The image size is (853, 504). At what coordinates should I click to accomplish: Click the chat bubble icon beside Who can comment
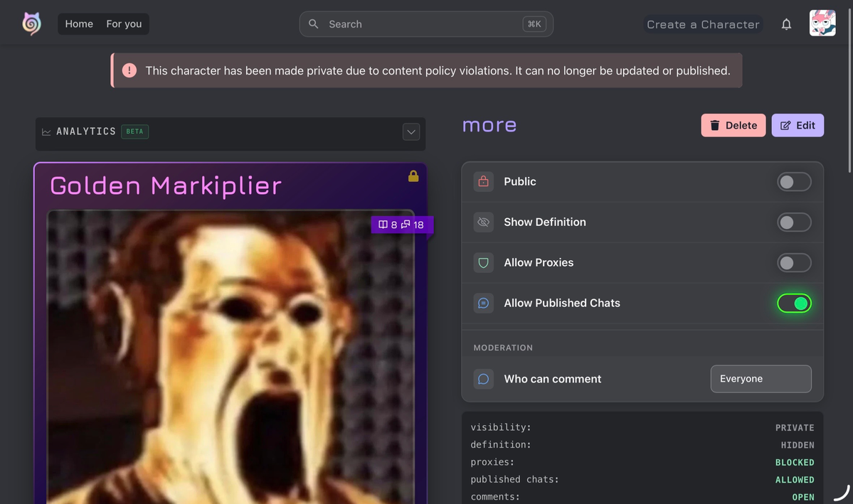click(483, 379)
